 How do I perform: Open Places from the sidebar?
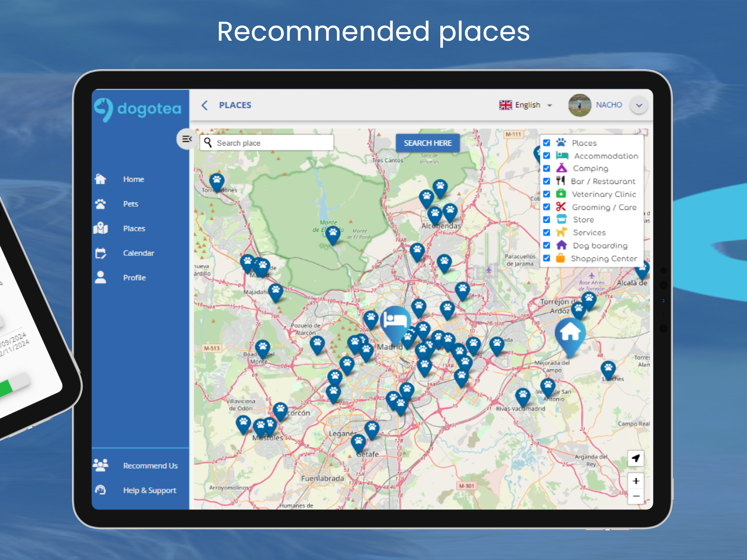134,228
